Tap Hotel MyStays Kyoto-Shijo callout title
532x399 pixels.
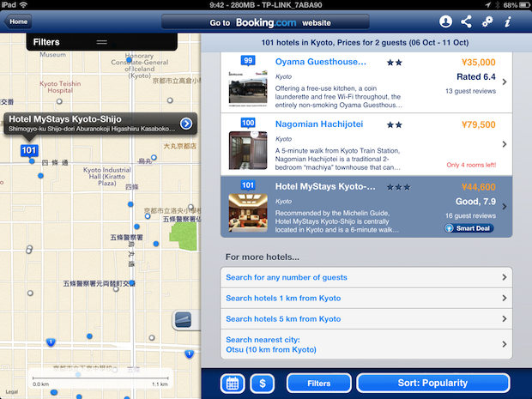[x=65, y=119]
